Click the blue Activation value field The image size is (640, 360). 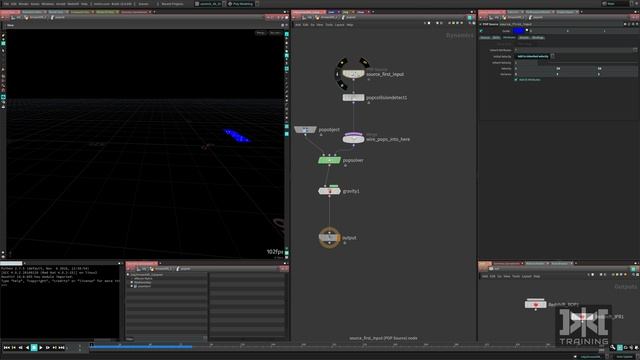pos(519,31)
